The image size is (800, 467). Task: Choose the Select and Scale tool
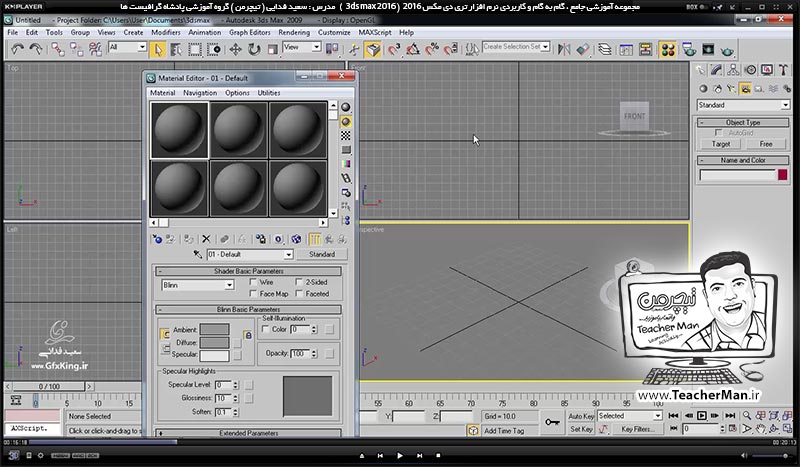pos(272,50)
